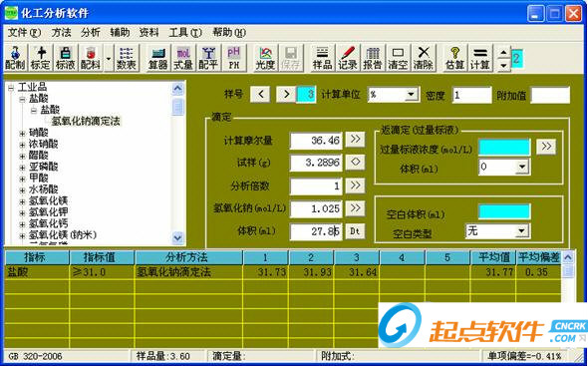The width and height of the screenshot is (588, 366).
Task: Click the 过量标液浓度 cyan field
Action: point(504,148)
